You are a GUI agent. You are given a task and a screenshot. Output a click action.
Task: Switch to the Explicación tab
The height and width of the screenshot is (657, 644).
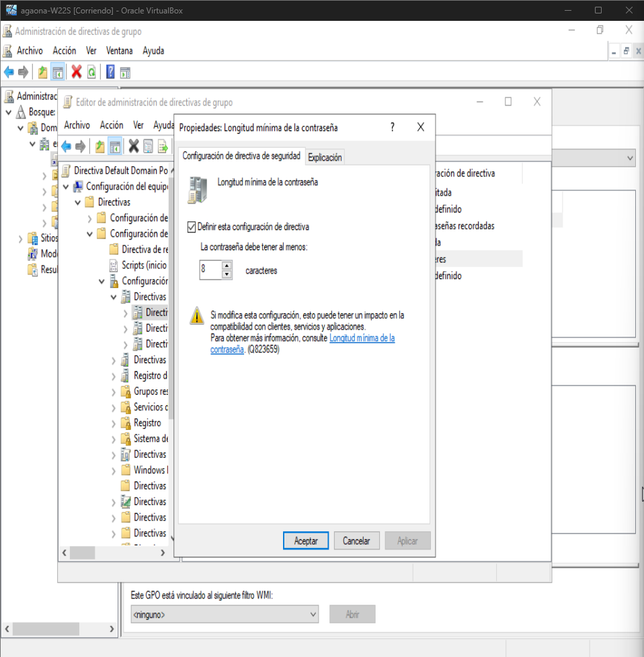pyautogui.click(x=325, y=157)
